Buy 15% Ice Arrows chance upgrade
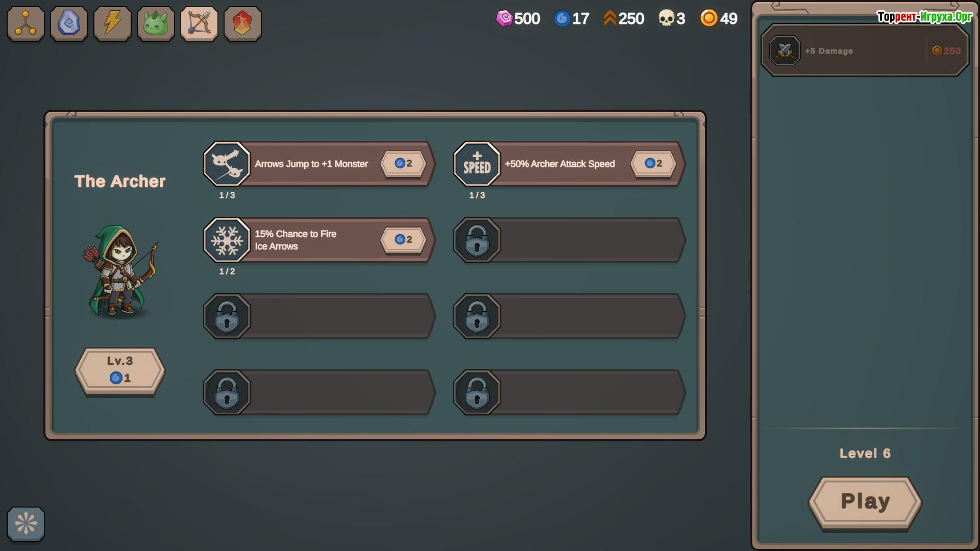The height and width of the screenshot is (551, 980). (x=403, y=239)
